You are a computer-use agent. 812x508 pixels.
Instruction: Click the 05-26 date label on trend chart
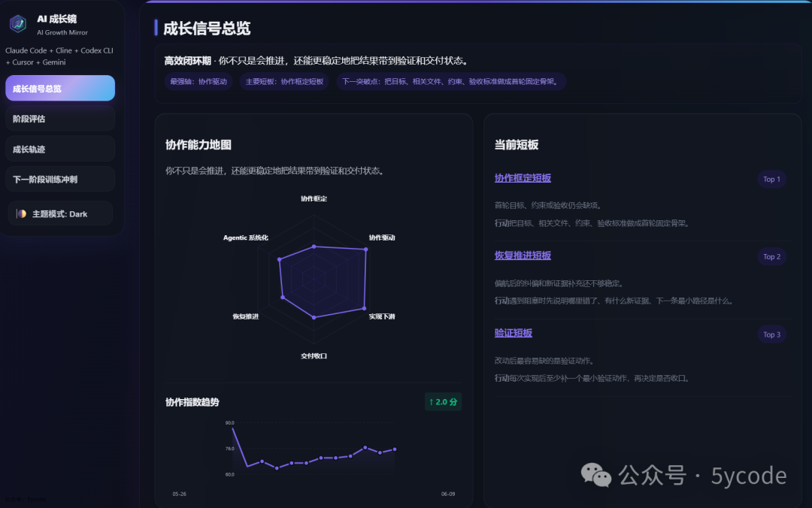coord(179,494)
